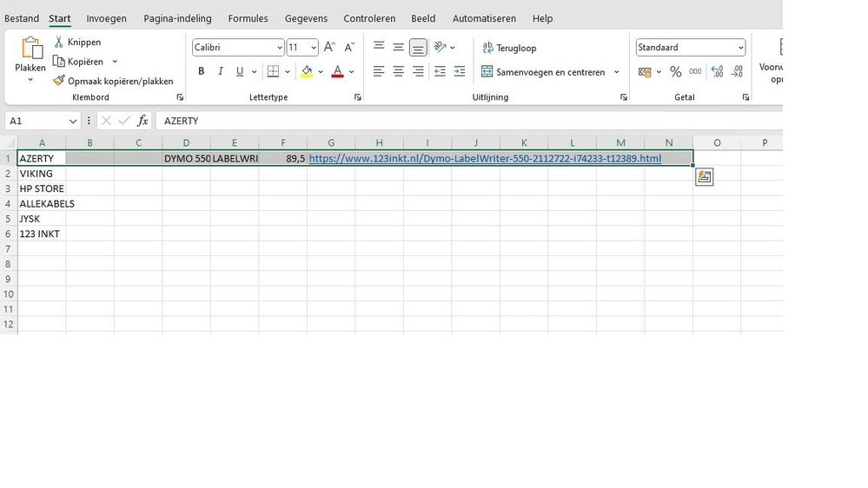Increase font size with larger A icon
Screen dimensions: 868x488
pyautogui.click(x=329, y=47)
